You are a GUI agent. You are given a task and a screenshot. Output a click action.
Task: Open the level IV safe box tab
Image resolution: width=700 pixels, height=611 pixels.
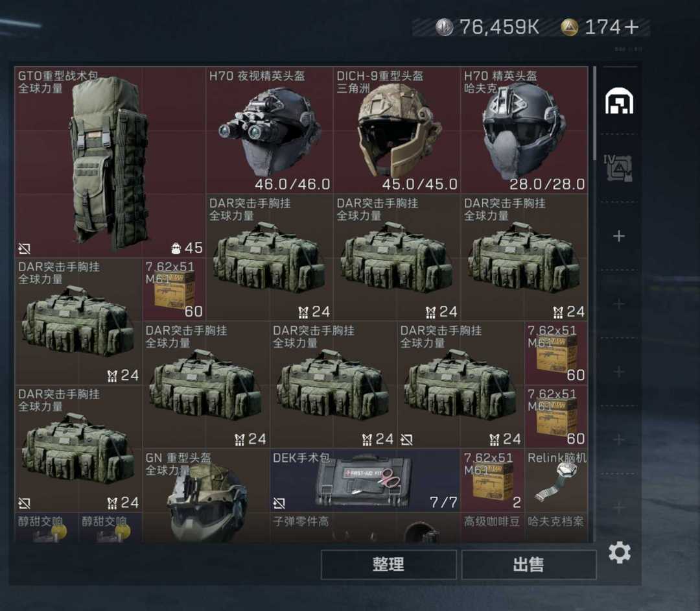point(618,167)
